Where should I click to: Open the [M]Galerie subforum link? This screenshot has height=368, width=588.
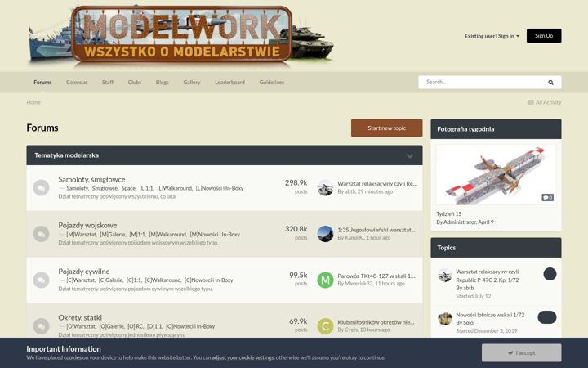(113, 235)
